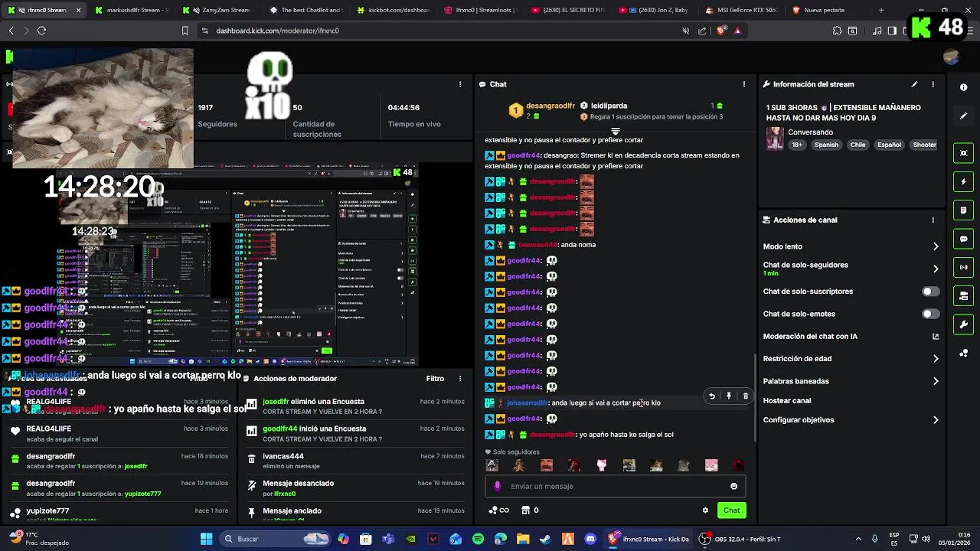Open Brave Shields icon in address bar
The image size is (980, 551).
coord(721,31)
